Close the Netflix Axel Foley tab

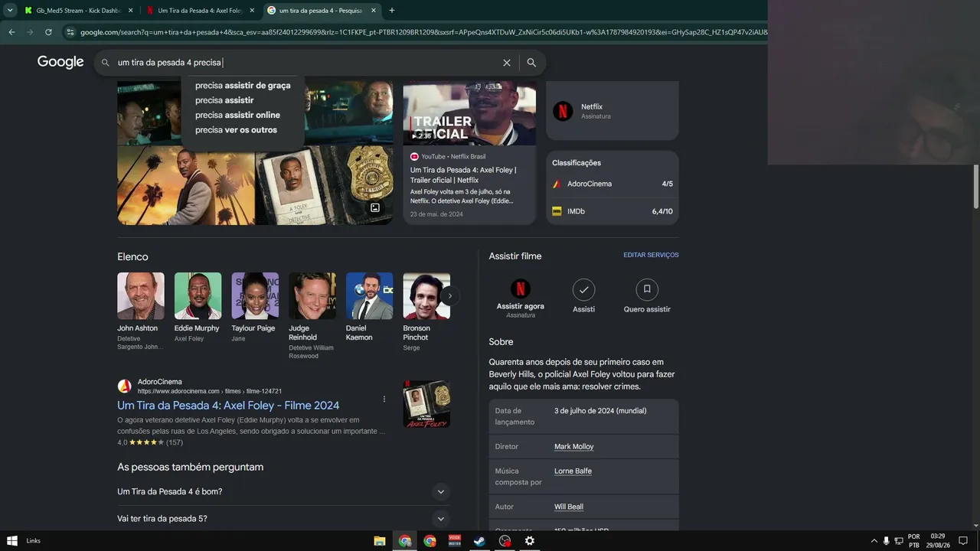pyautogui.click(x=252, y=11)
